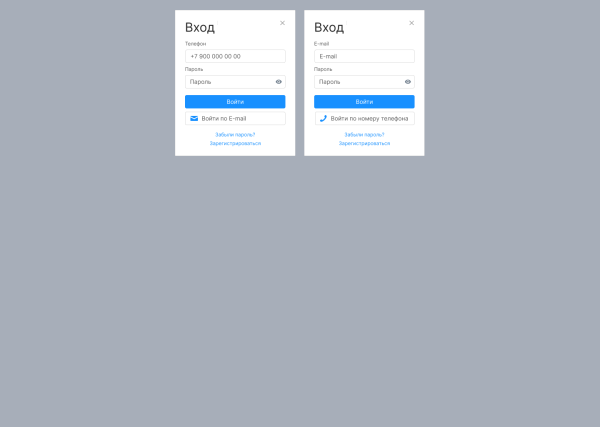Screen dimensions: 600x427
Task: Switch to login via Войти по E-mail
Action: [235, 119]
